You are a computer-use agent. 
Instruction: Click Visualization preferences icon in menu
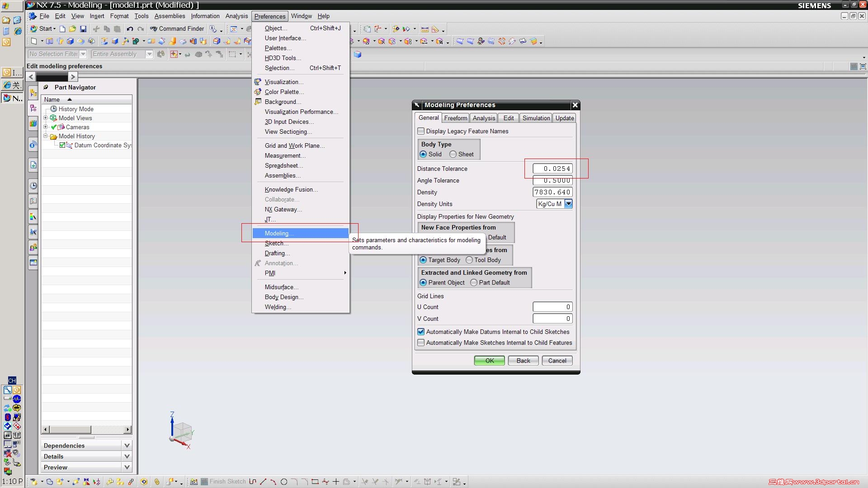(x=258, y=82)
